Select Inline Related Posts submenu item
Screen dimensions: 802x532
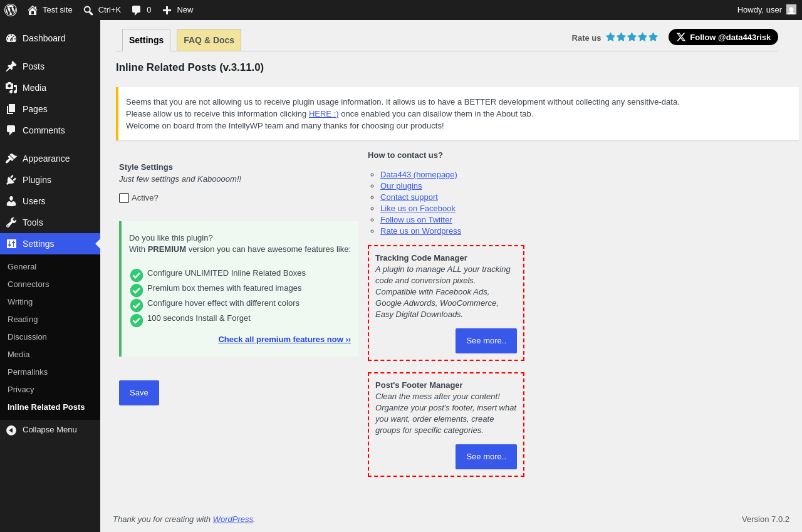click(x=46, y=407)
